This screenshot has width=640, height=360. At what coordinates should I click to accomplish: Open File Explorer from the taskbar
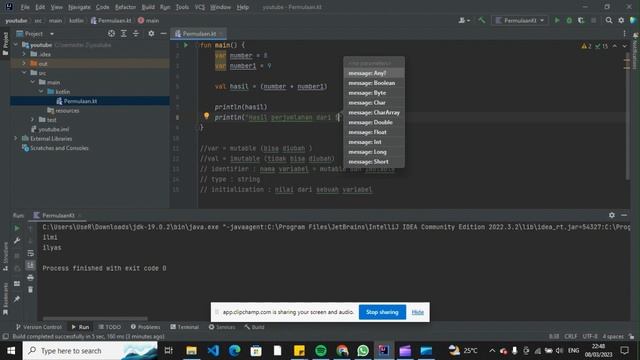pyautogui.click(x=191, y=350)
